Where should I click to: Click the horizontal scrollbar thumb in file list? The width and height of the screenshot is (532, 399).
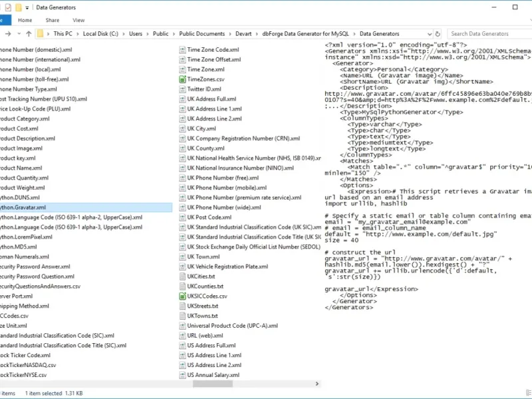coord(213,384)
